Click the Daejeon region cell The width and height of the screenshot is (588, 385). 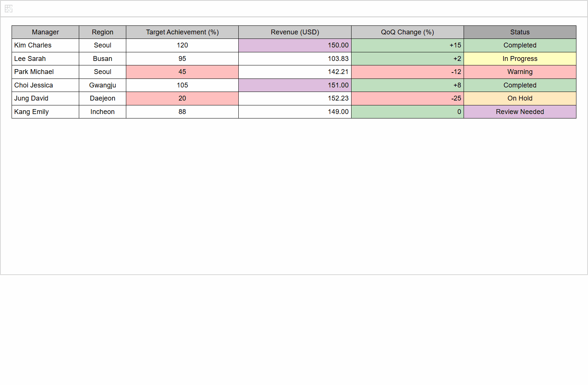pos(102,98)
